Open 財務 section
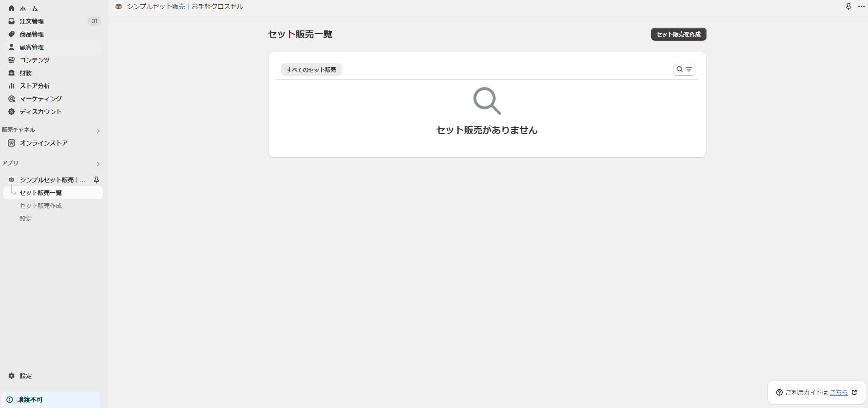The width and height of the screenshot is (868, 408). tap(53, 73)
